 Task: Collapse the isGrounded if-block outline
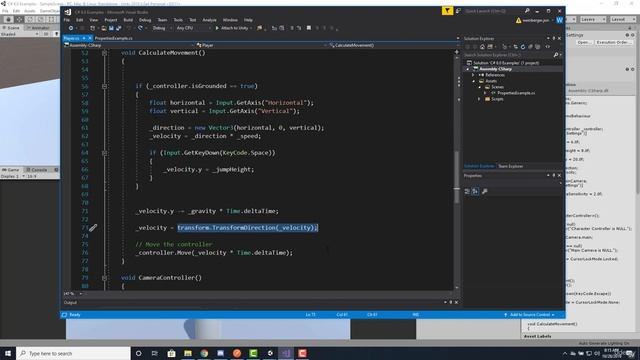click(x=104, y=86)
